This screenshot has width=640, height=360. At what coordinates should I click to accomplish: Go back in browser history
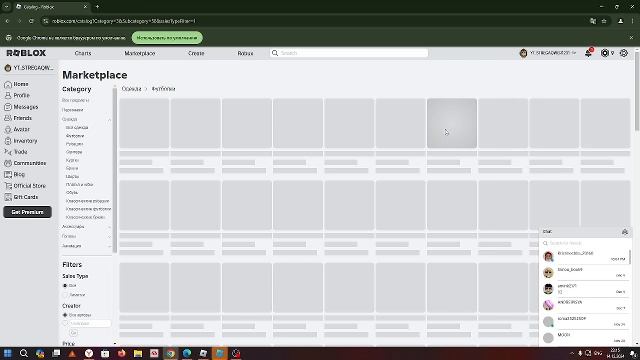(7, 21)
